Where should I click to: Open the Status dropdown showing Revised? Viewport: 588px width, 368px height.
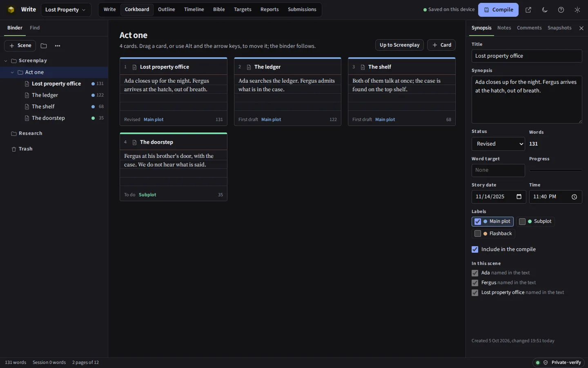(x=498, y=144)
